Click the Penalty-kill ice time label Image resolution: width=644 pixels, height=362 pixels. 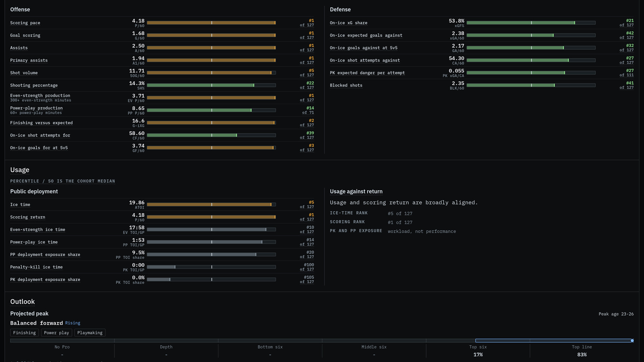(36, 267)
